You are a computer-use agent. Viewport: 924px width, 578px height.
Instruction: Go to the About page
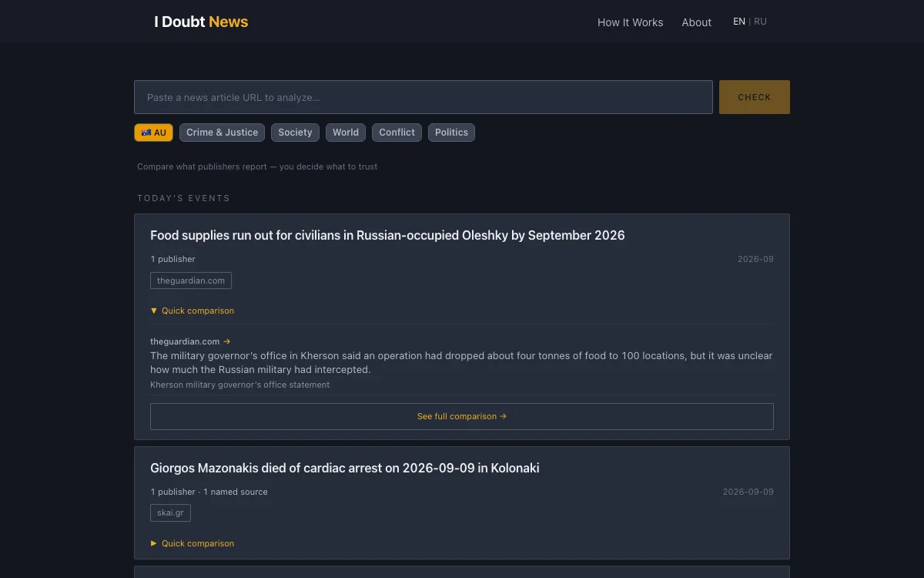pyautogui.click(x=696, y=22)
